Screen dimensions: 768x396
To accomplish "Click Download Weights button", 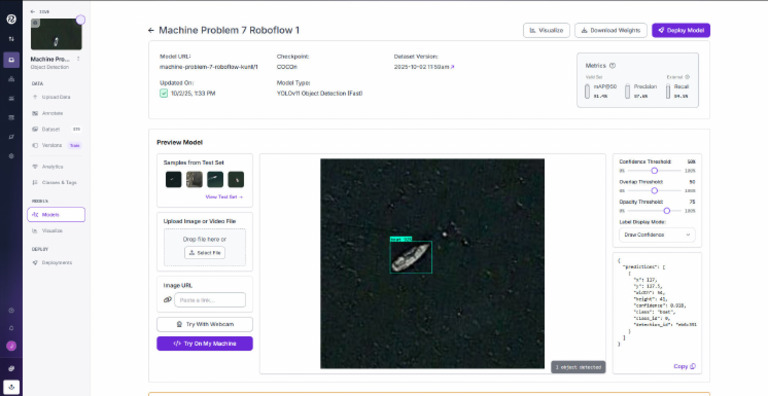I will (611, 30).
